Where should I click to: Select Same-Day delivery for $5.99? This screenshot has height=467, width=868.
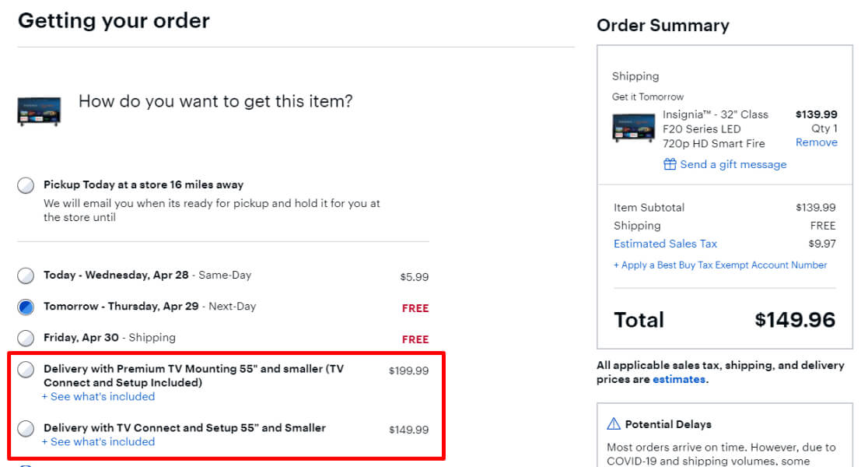(25, 275)
